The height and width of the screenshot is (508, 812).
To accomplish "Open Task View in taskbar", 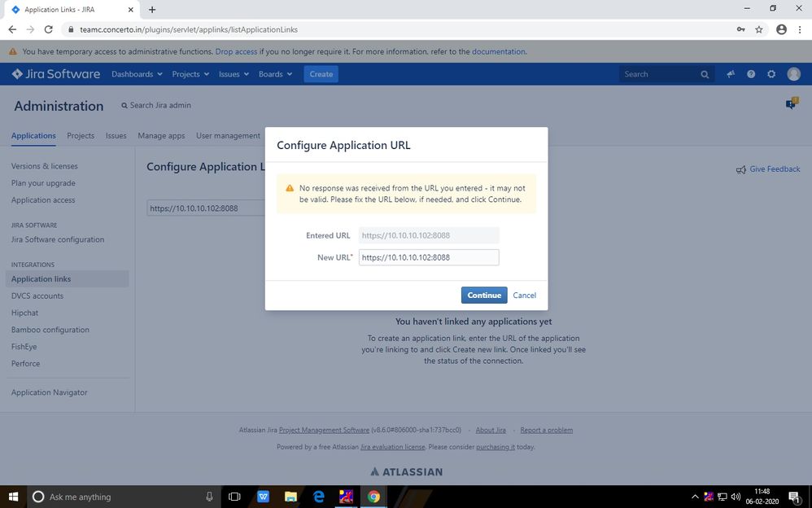I will [x=234, y=497].
